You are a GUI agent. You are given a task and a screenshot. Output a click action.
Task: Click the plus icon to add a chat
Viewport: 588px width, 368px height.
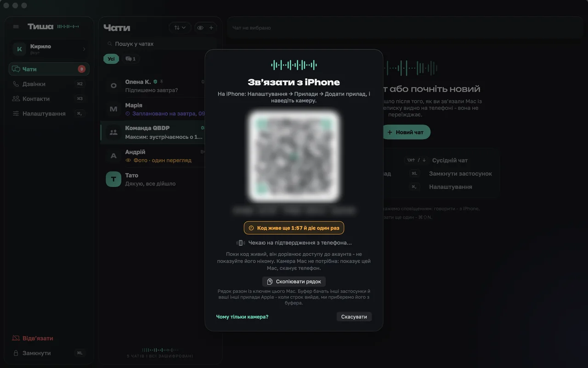click(211, 28)
